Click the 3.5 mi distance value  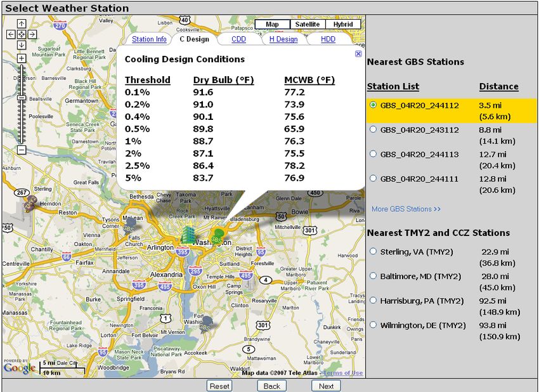click(490, 105)
